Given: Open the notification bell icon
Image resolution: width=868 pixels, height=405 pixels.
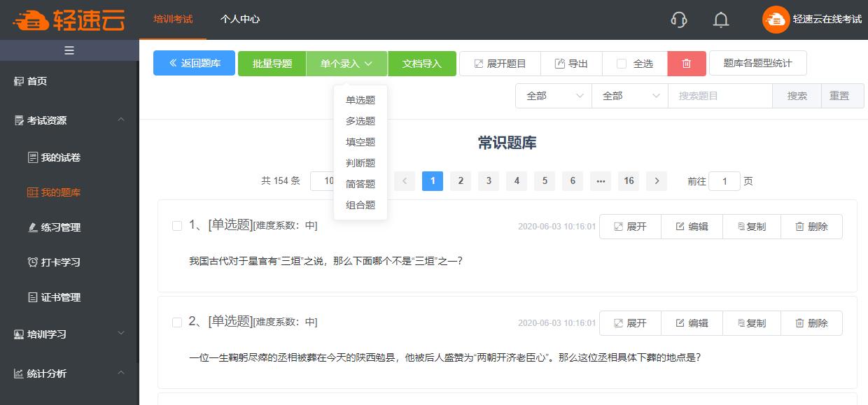Looking at the screenshot, I should click(x=720, y=20).
